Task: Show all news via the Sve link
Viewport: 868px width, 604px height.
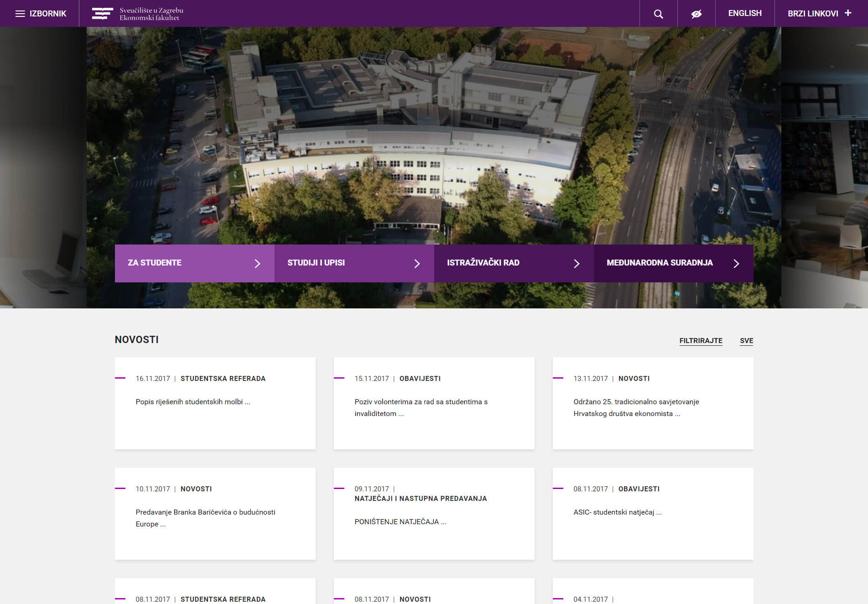Action: pyautogui.click(x=746, y=341)
